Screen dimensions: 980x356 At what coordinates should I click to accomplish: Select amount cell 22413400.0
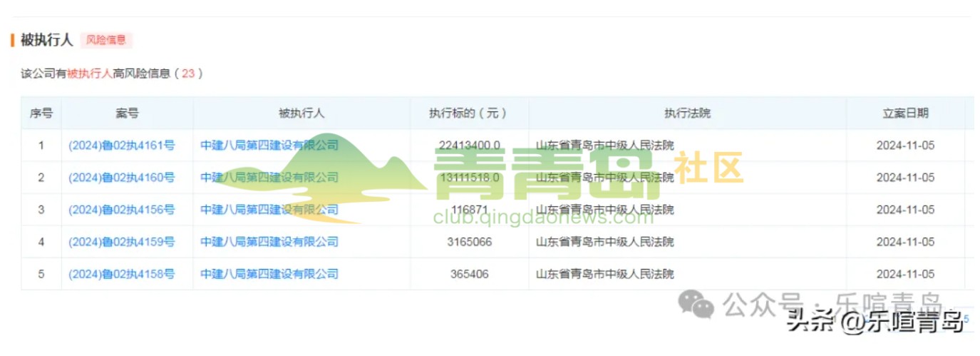(469, 146)
